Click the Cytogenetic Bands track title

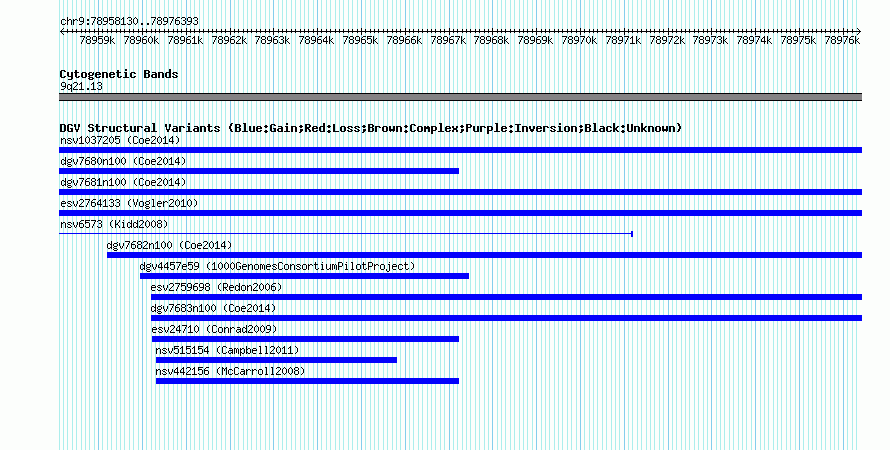119,74
